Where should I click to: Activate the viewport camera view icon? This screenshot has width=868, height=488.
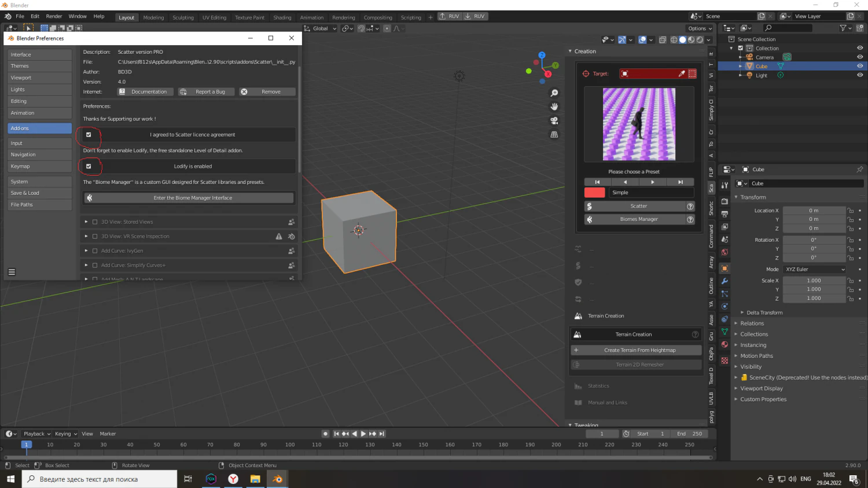coord(554,120)
